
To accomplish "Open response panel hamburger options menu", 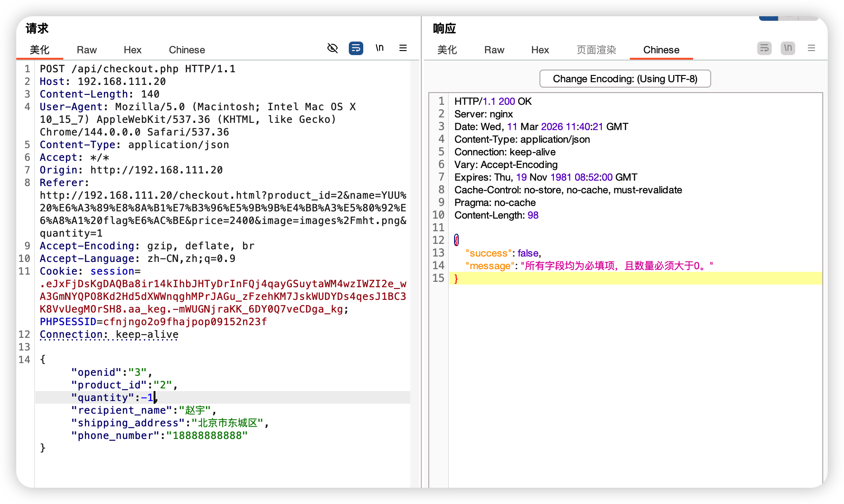I will click(x=811, y=48).
